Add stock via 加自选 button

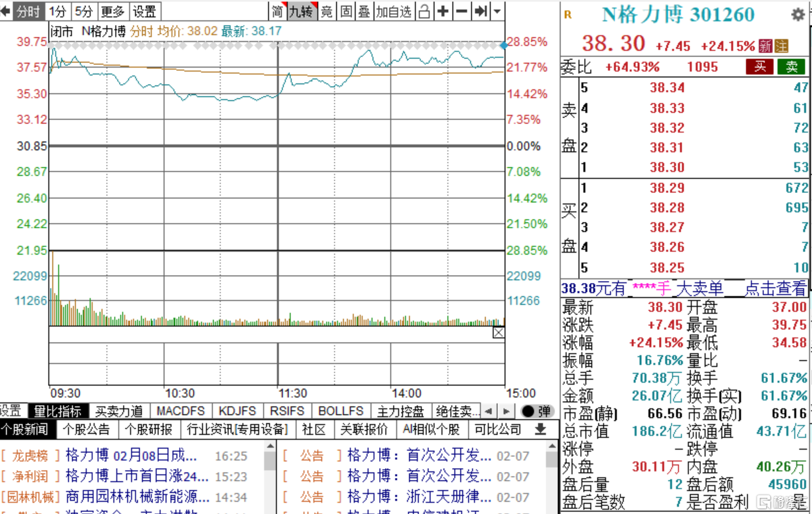pyautogui.click(x=394, y=11)
